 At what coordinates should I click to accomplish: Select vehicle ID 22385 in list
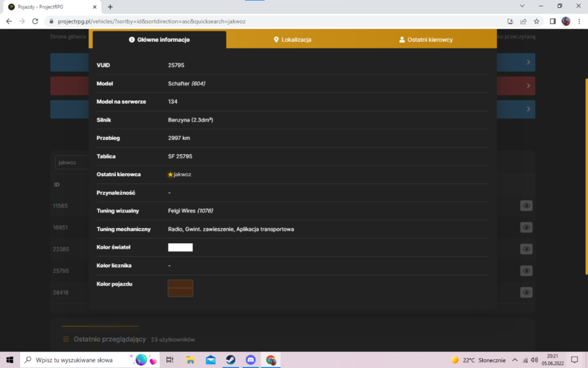(61, 249)
